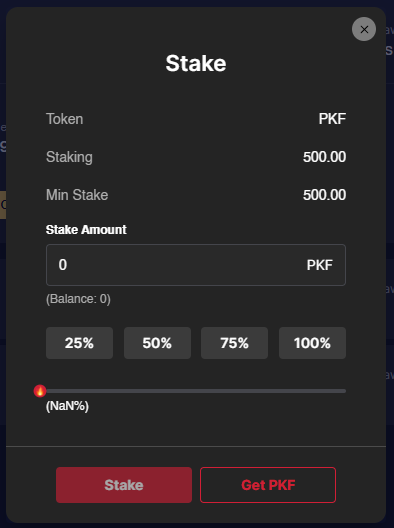Click the Min Stake row label
The image size is (394, 528).
click(x=77, y=195)
